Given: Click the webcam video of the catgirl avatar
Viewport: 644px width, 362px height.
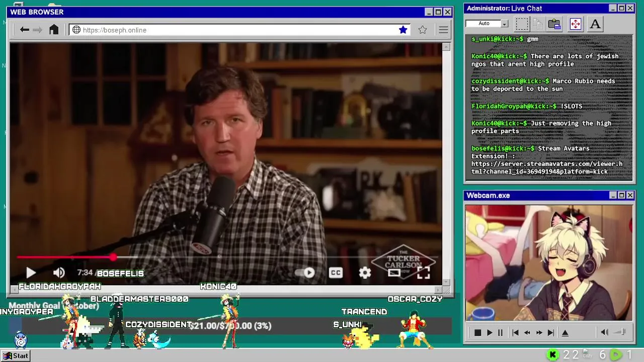Looking at the screenshot, I should tap(549, 262).
